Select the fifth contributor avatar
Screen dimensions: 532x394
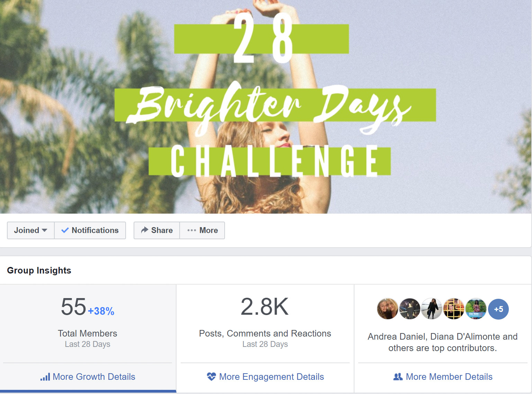476,309
